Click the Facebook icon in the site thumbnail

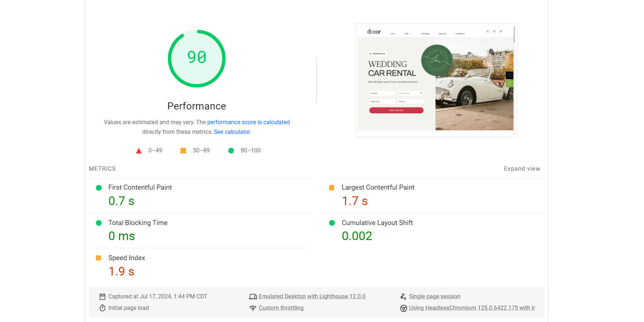tap(487, 31)
